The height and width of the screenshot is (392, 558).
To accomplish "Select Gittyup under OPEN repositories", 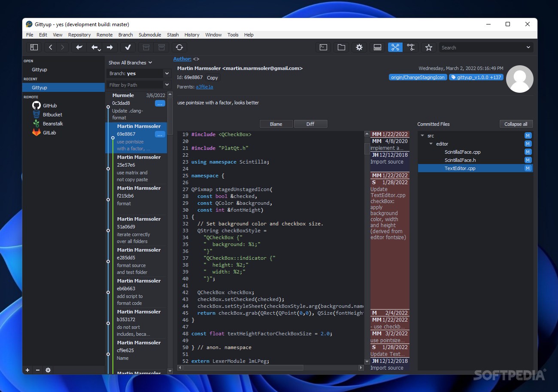I will 39,70.
